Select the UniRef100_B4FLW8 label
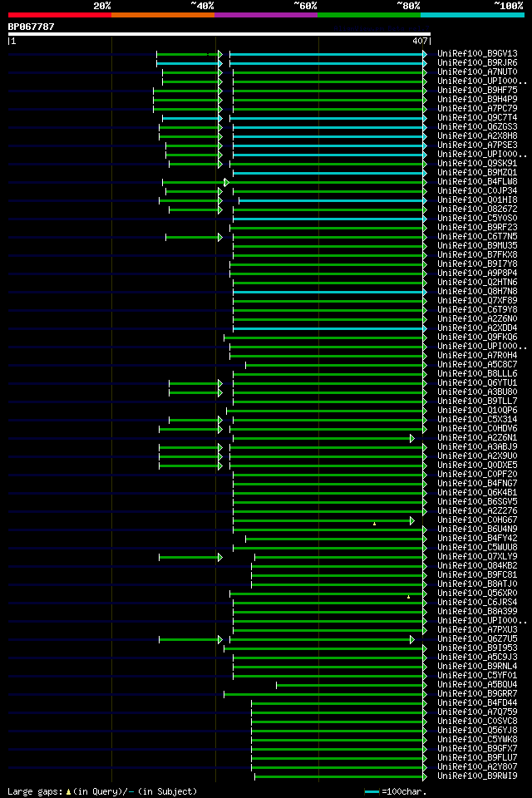 (477, 182)
